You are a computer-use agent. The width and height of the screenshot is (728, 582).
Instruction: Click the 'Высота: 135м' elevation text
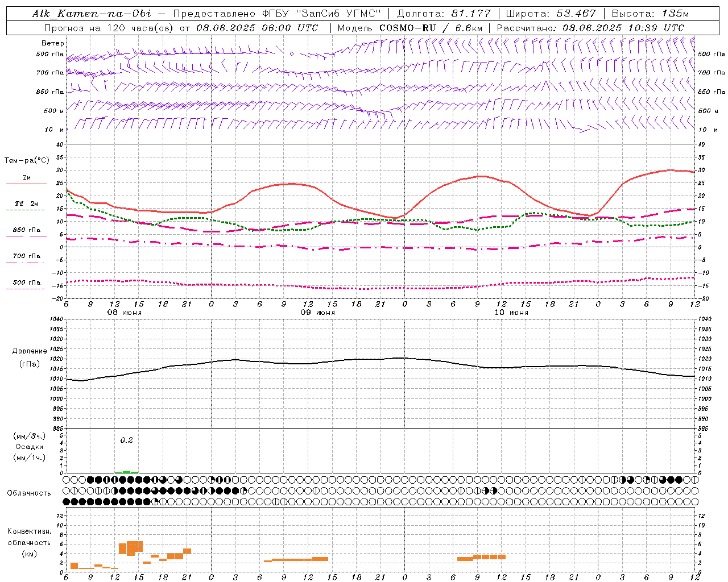(x=650, y=14)
